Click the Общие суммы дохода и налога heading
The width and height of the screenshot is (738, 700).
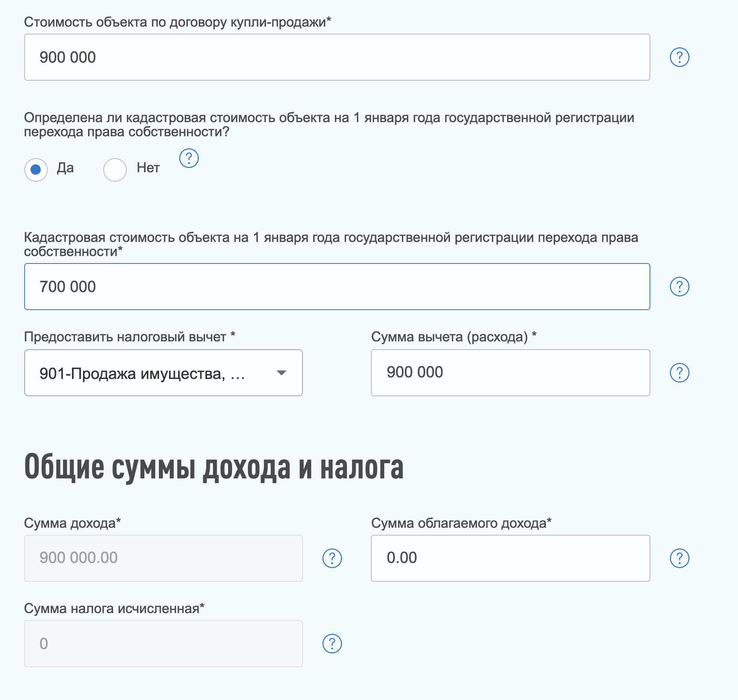pyautogui.click(x=214, y=467)
